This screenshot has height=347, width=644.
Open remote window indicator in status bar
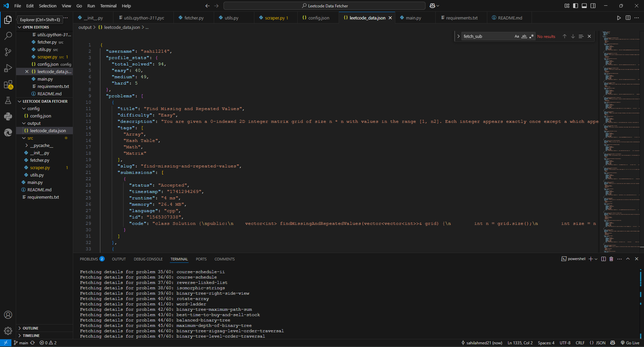(6, 343)
